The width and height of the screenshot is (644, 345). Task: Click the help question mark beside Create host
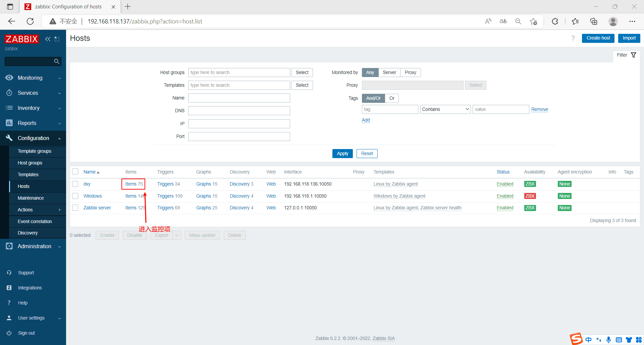pos(573,38)
